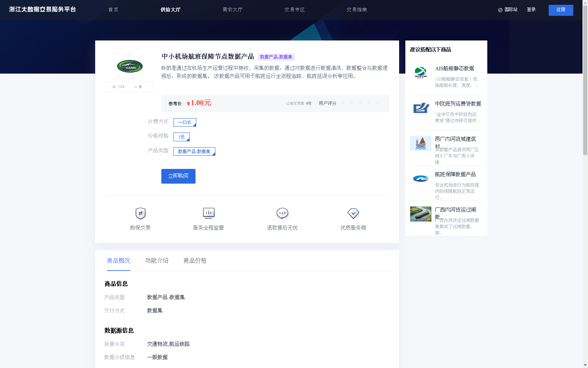The width and height of the screenshot is (588, 368).
Task: Click the 数据产品-数据集 tag beside title
Action: coord(276,57)
